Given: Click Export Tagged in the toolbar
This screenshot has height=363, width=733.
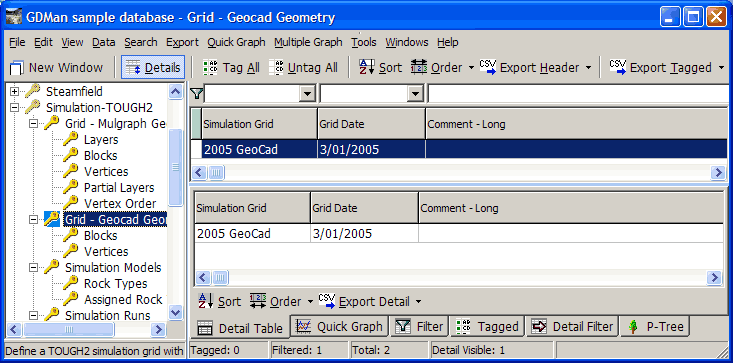Looking at the screenshot, I should pos(661,68).
